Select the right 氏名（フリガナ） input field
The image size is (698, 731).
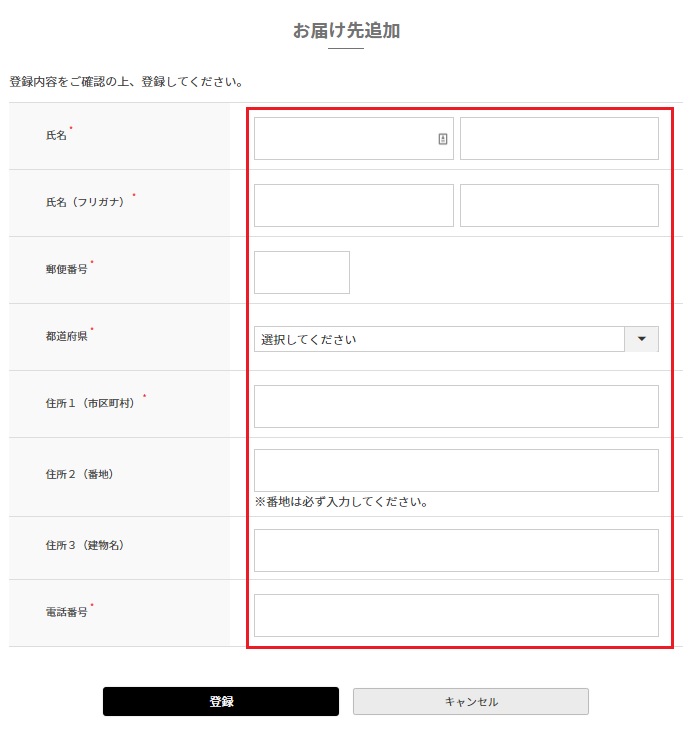[559, 205]
